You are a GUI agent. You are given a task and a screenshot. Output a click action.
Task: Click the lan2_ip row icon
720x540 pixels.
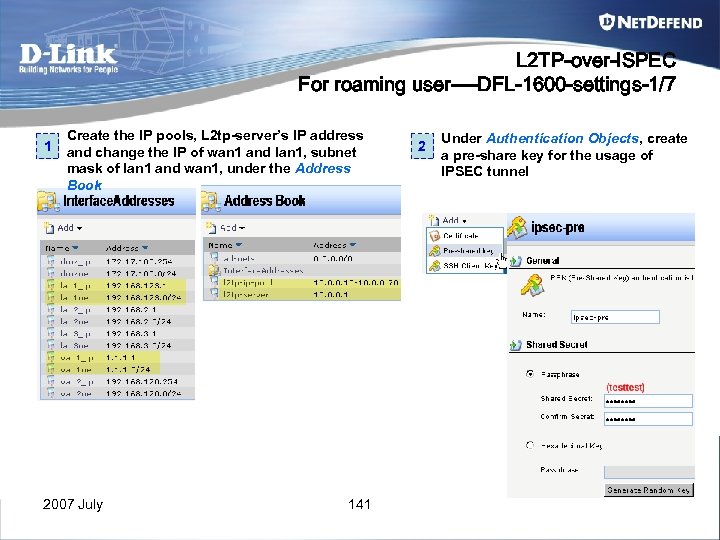[x=51, y=309]
